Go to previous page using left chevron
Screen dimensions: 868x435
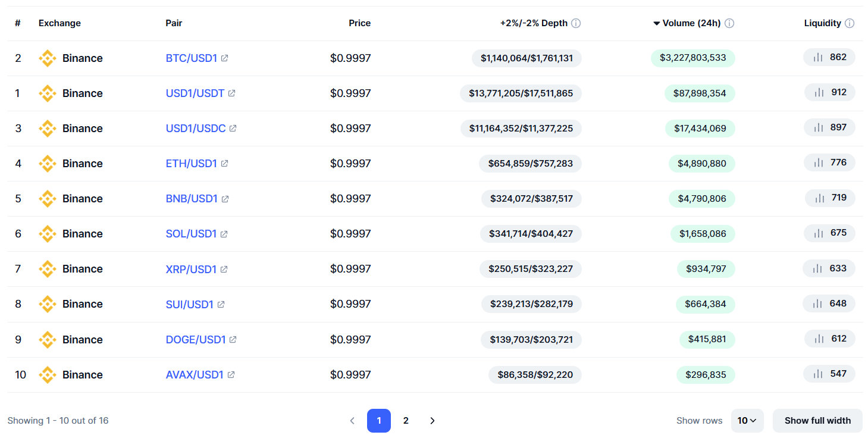coord(352,421)
